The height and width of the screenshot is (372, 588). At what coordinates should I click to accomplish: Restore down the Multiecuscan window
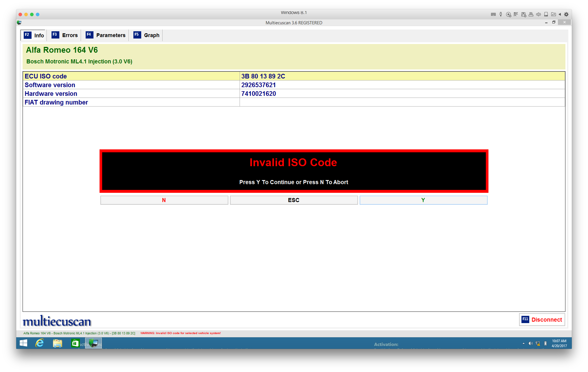pos(554,22)
